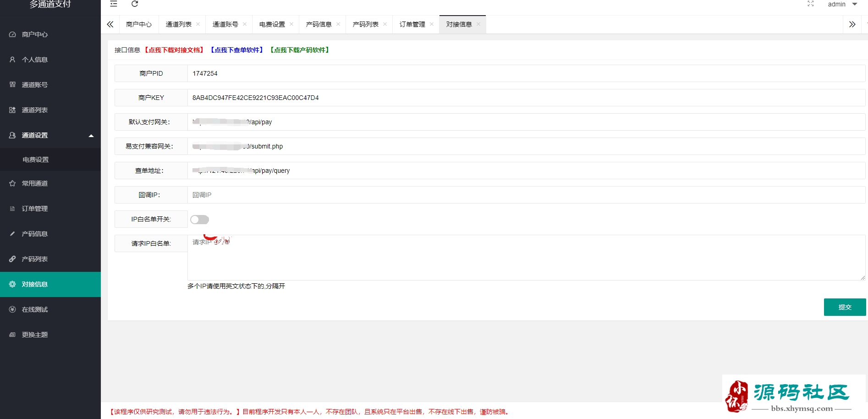Click the fullscreen icon near admin
Image resolution: width=868 pixels, height=419 pixels.
[x=810, y=4]
